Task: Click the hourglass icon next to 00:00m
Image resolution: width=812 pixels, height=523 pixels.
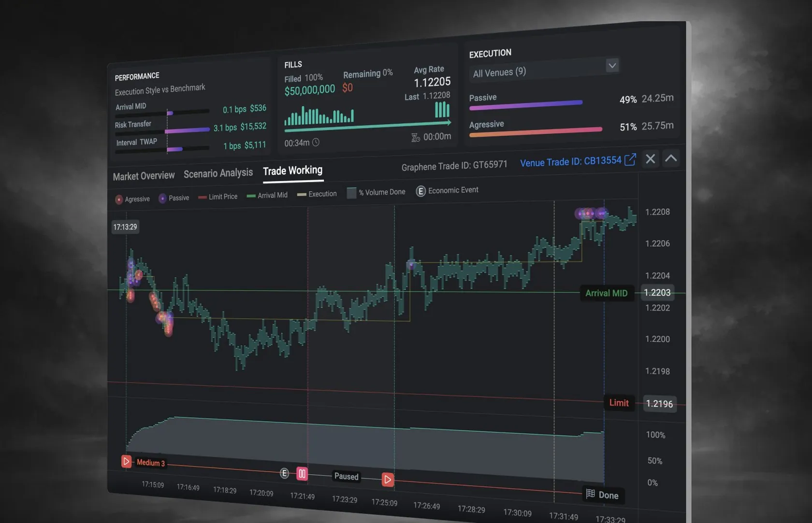Action: 416,138
